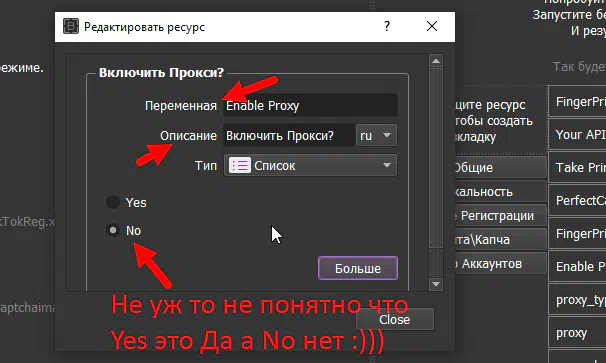Click the list type icon beside Список
Screen dimensions: 606x363
240,165
